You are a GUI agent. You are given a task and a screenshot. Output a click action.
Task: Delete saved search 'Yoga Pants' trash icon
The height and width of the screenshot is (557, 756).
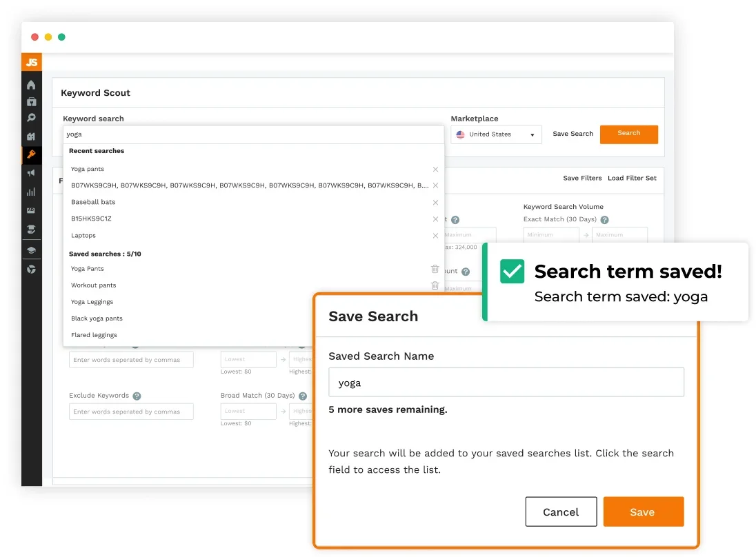click(x=435, y=269)
